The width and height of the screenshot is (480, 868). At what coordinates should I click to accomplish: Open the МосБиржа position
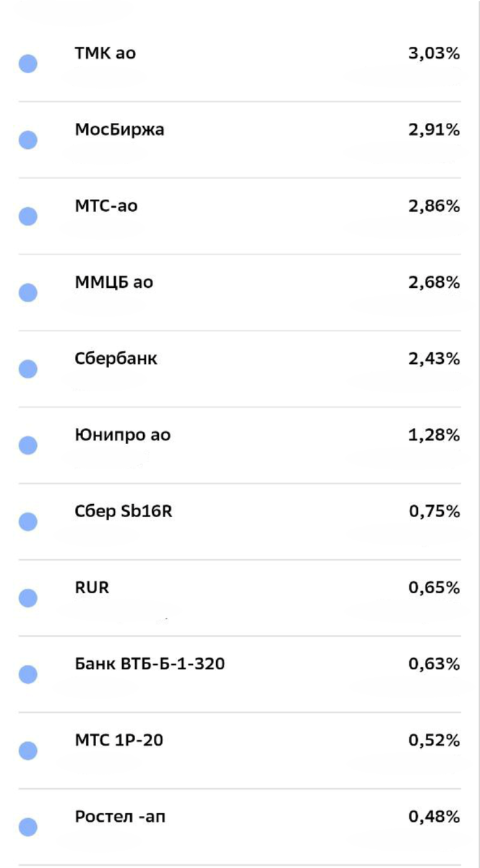coord(240,140)
